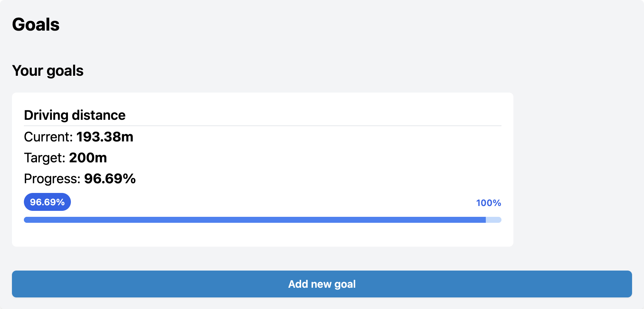Click the 100% label above the bar
The height and width of the screenshot is (309, 644).
tap(488, 203)
